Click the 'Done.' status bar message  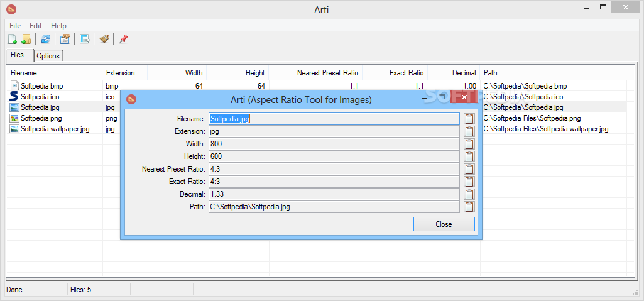(x=15, y=290)
